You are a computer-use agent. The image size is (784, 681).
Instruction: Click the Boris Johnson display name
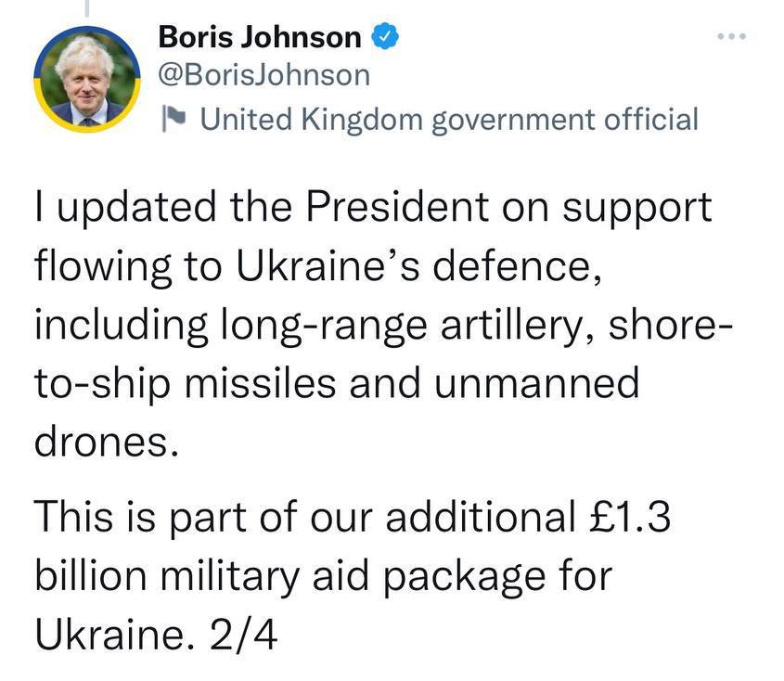pos(260,38)
